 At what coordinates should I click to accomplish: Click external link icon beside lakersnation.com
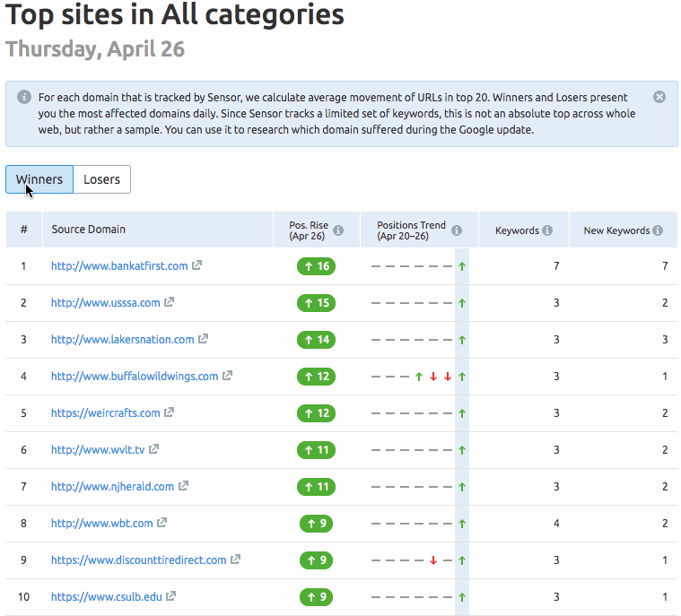pos(204,340)
